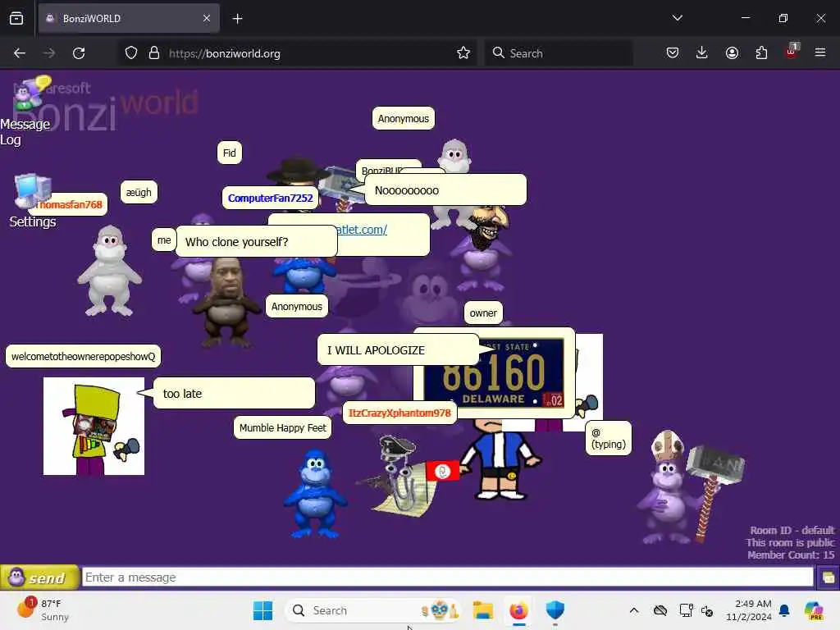Click the green-hat character image

click(x=94, y=426)
